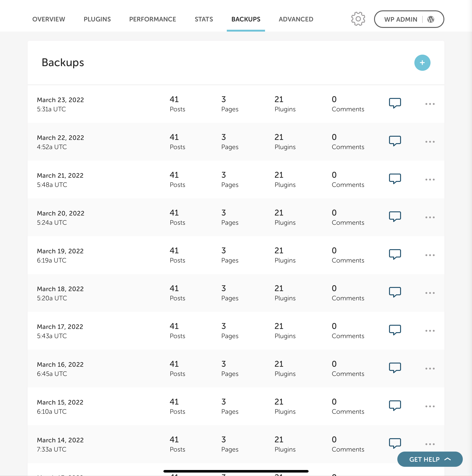Click note icon on March 19 backup
The image size is (472, 476).
tap(395, 254)
